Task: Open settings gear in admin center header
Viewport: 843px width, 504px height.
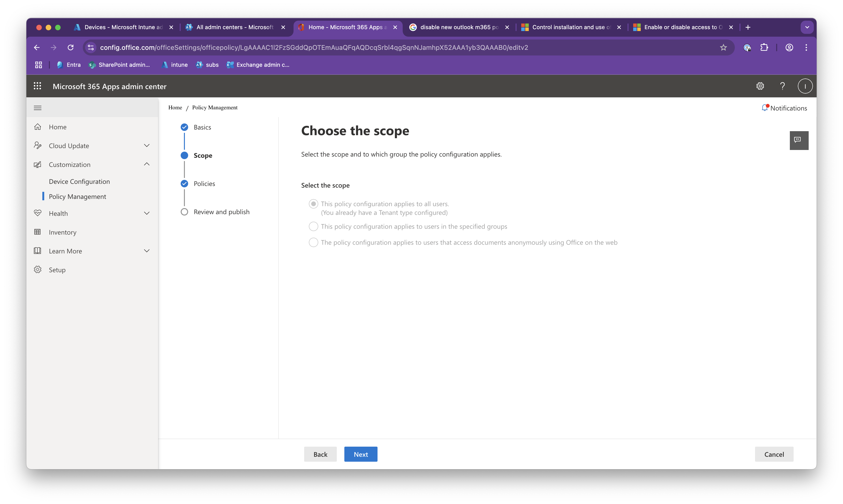Action: pos(760,86)
